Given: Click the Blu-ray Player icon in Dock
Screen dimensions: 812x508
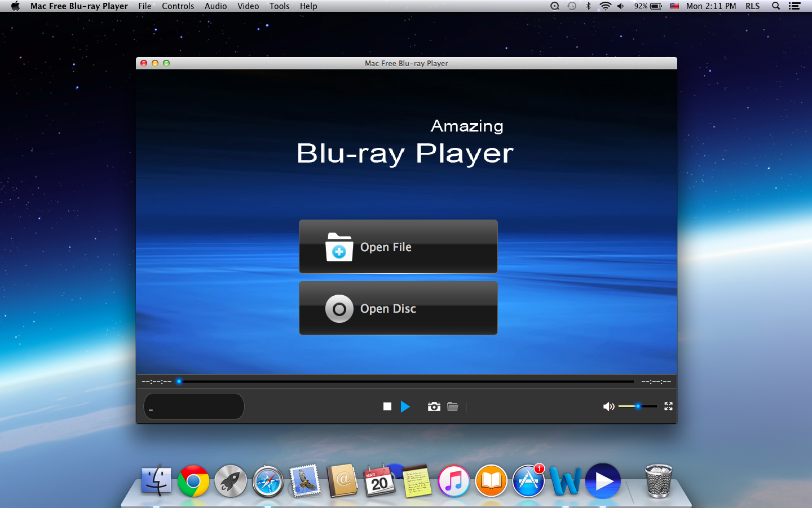Looking at the screenshot, I should coord(603,481).
